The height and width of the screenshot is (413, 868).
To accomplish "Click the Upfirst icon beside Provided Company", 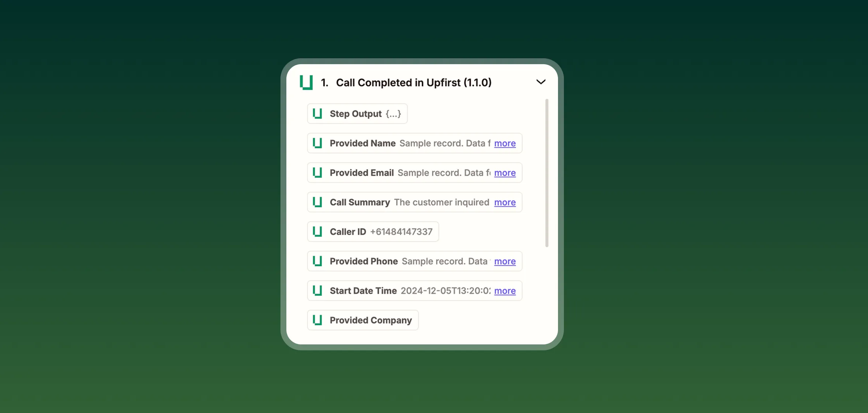I will point(318,320).
